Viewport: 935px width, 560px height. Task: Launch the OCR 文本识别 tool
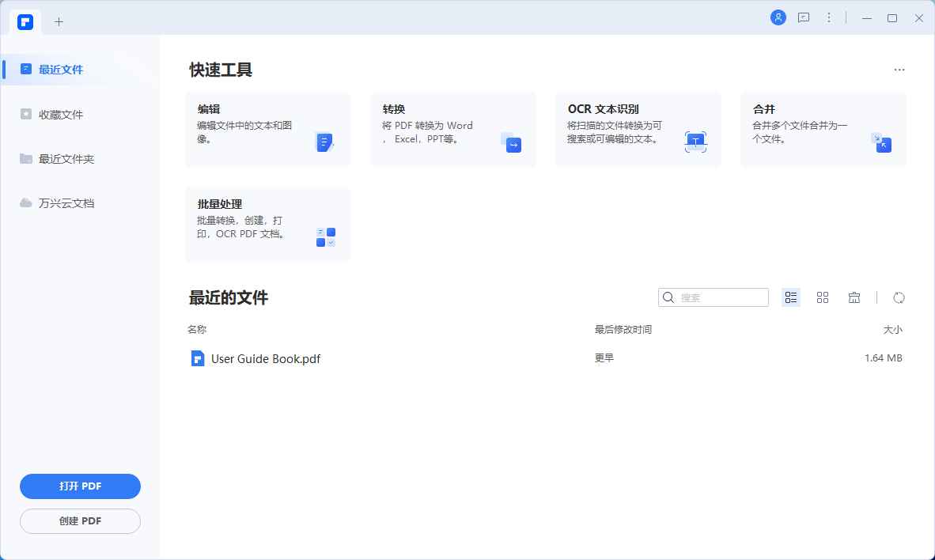[x=638, y=129]
